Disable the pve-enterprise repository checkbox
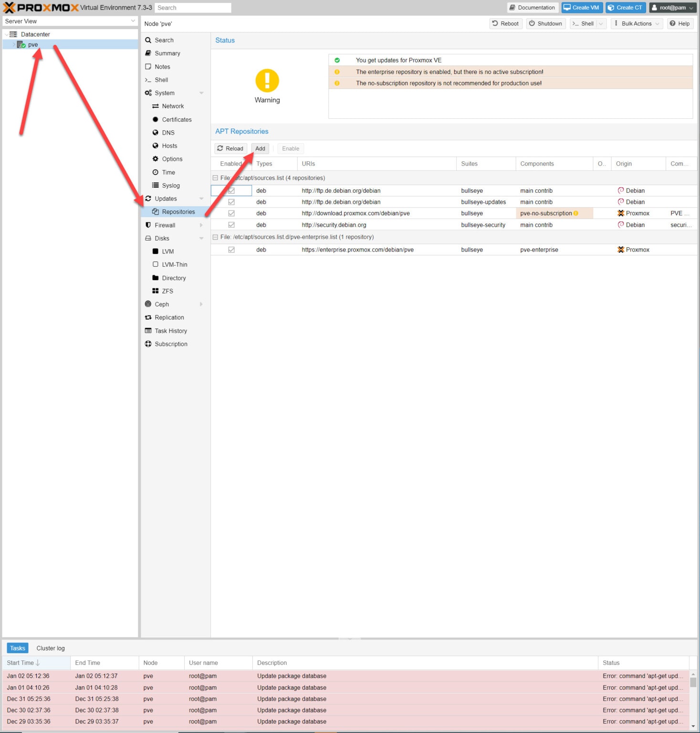Viewport: 700px width, 733px height. (231, 249)
